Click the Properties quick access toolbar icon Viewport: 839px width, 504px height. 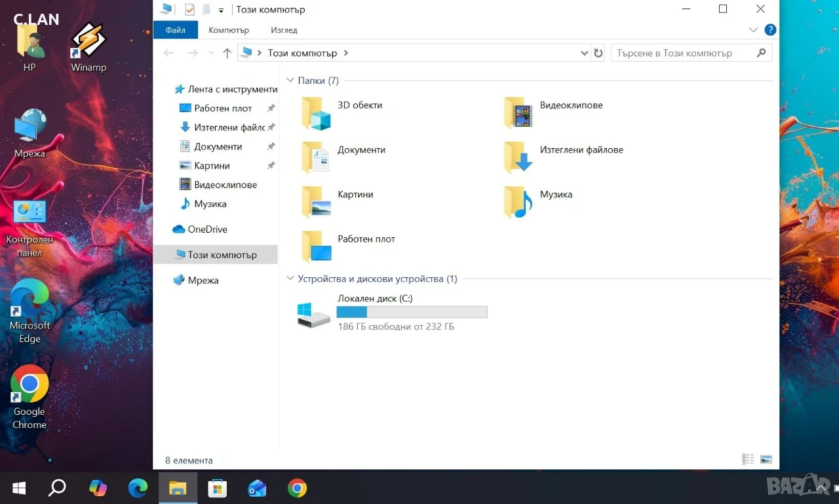pyautogui.click(x=189, y=10)
